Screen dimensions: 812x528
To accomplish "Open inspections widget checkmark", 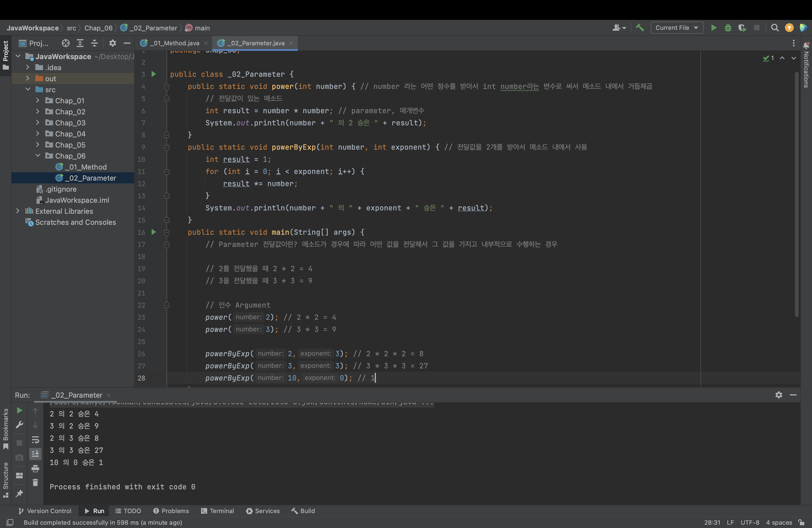I will point(768,58).
